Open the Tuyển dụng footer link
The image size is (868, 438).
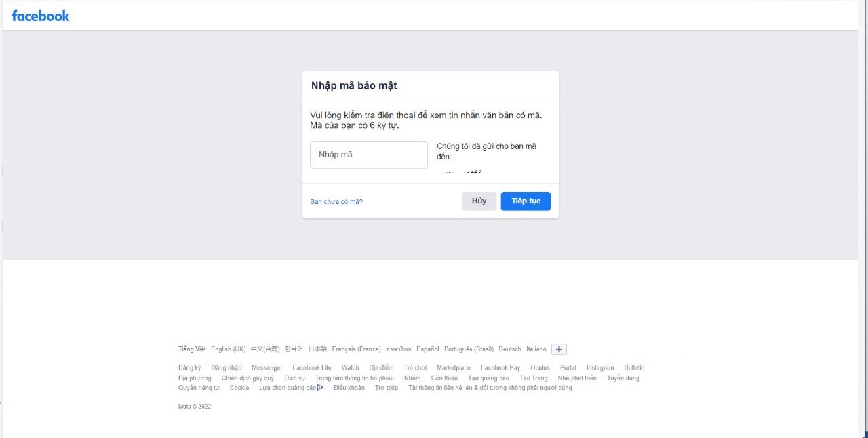[x=623, y=378]
